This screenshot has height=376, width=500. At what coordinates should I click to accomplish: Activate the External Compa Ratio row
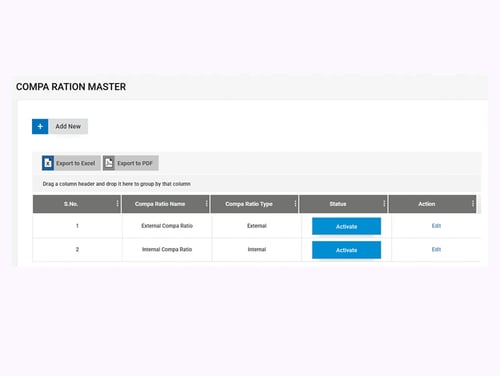(346, 226)
